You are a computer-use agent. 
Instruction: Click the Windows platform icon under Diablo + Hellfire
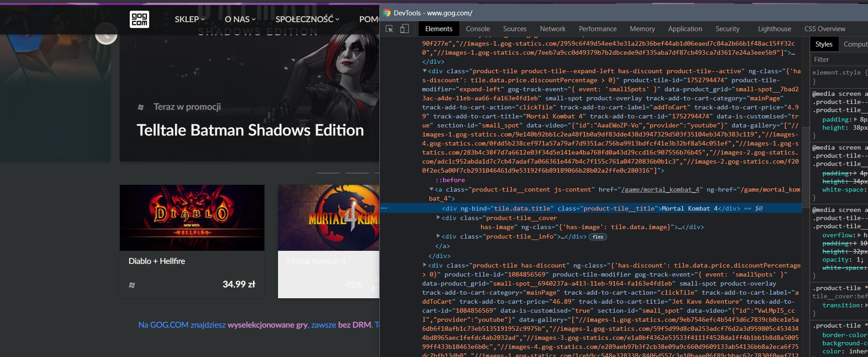(x=132, y=285)
